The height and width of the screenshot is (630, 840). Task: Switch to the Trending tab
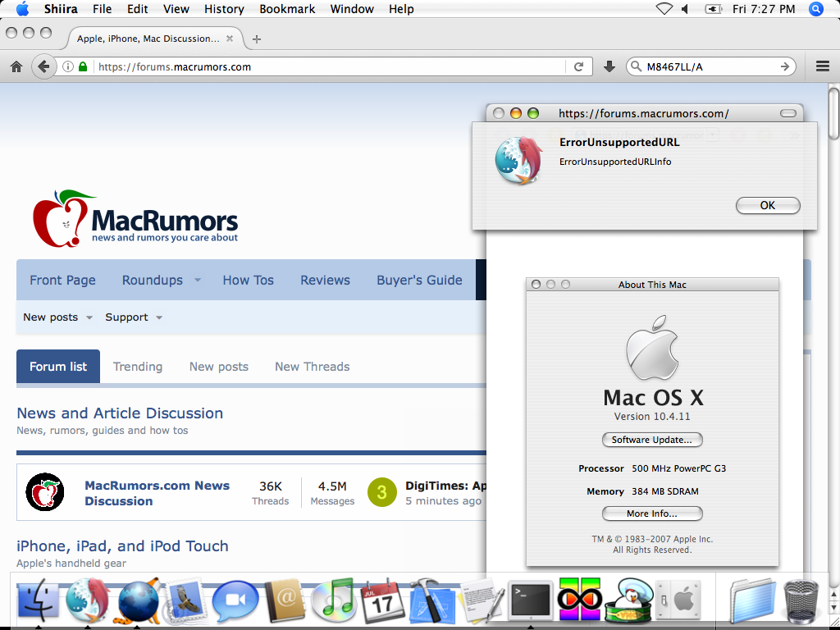(x=138, y=367)
